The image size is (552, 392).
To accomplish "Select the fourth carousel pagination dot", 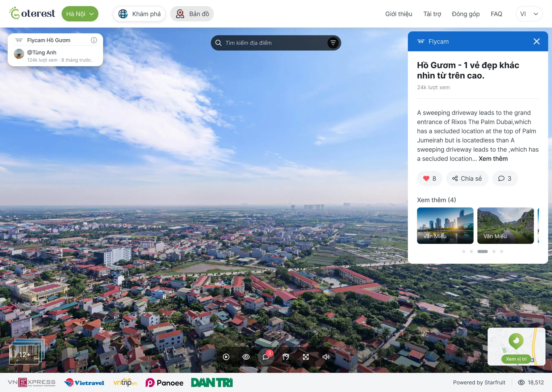I will coord(494,252).
